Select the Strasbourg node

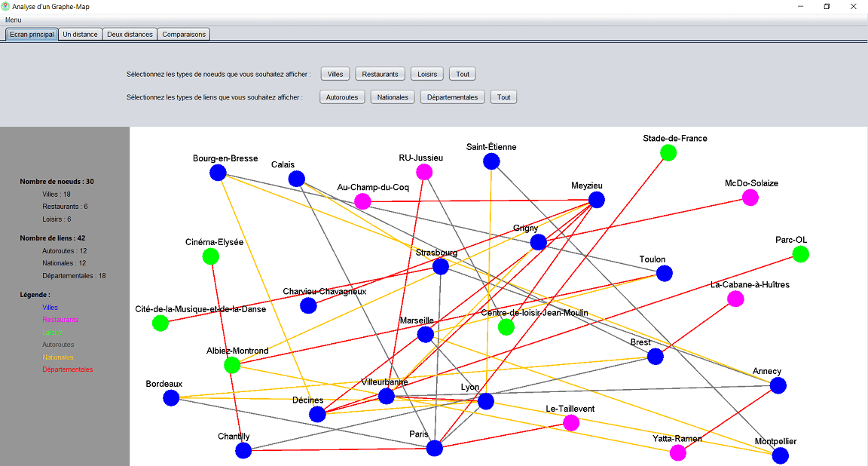[441, 265]
